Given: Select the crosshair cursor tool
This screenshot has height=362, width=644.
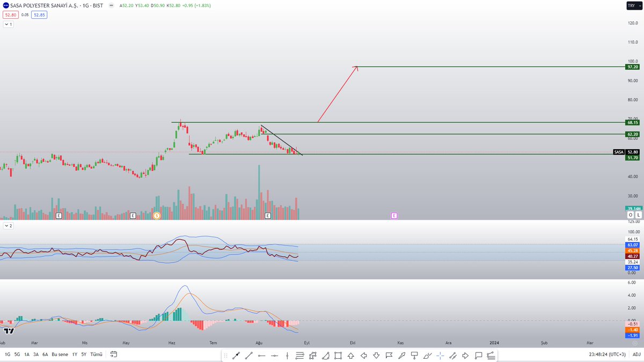Looking at the screenshot, I should (440, 355).
